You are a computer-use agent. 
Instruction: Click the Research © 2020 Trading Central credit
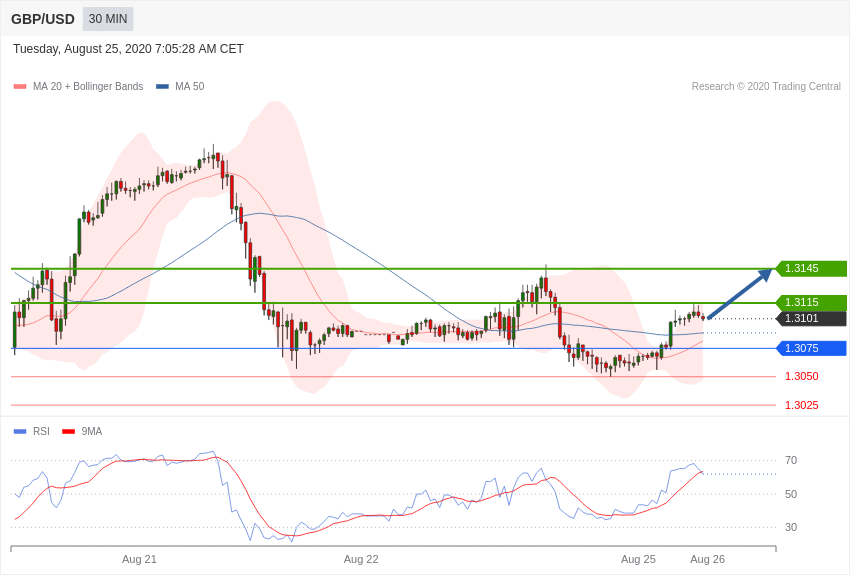[x=766, y=87]
